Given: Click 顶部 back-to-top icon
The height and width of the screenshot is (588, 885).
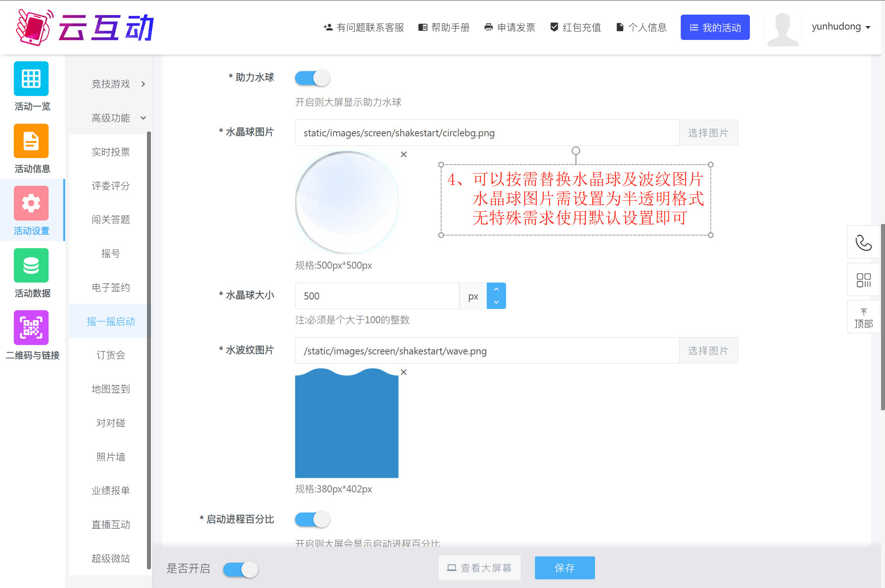Looking at the screenshot, I should coord(863,318).
